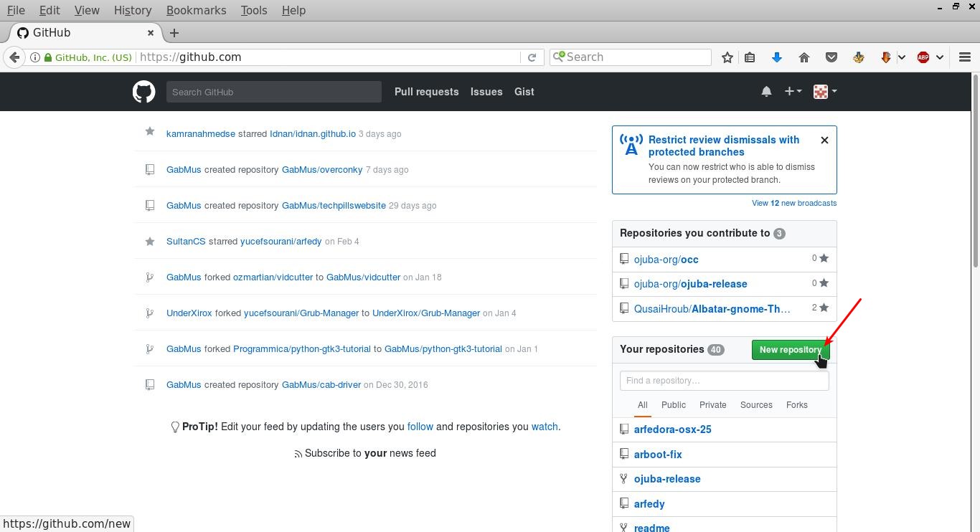Open the Tools menu
Screen dimensions: 980x532
click(x=254, y=10)
